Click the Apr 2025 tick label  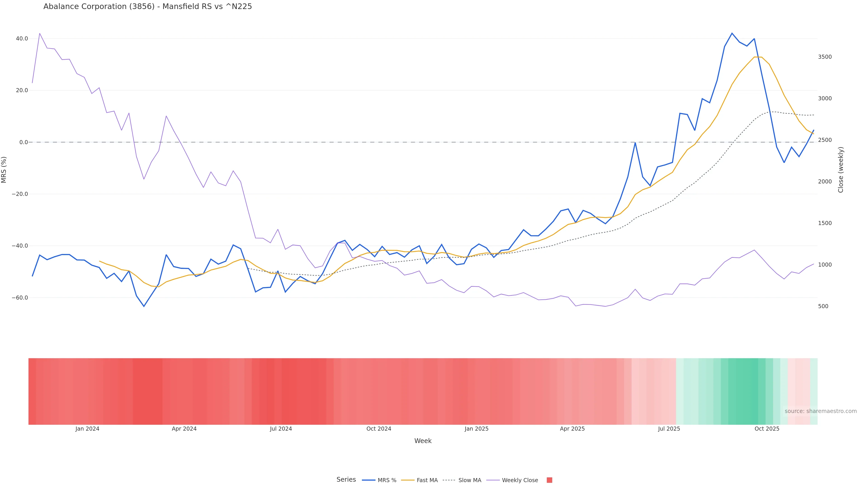point(572,429)
